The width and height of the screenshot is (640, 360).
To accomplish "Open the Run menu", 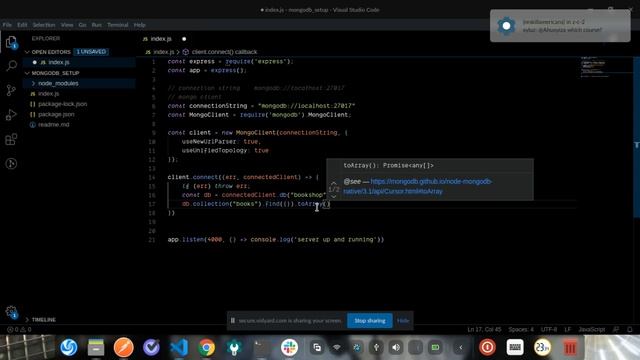I will 96,25.
